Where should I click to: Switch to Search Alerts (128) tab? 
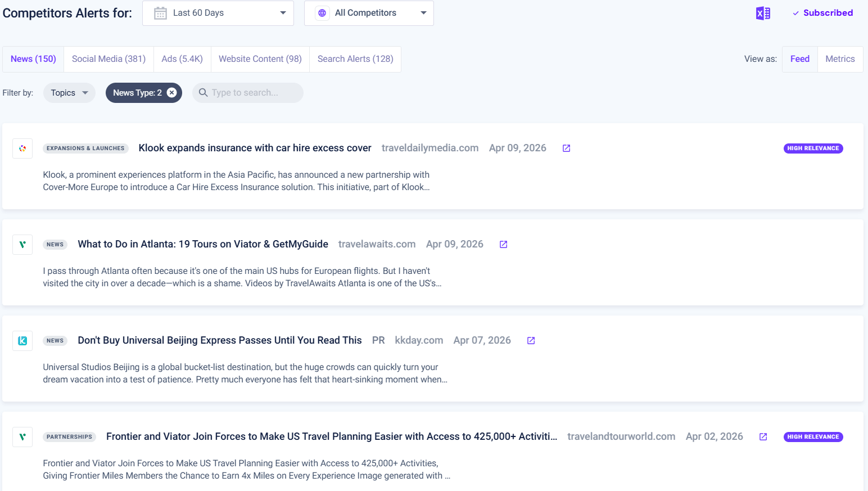(x=355, y=59)
